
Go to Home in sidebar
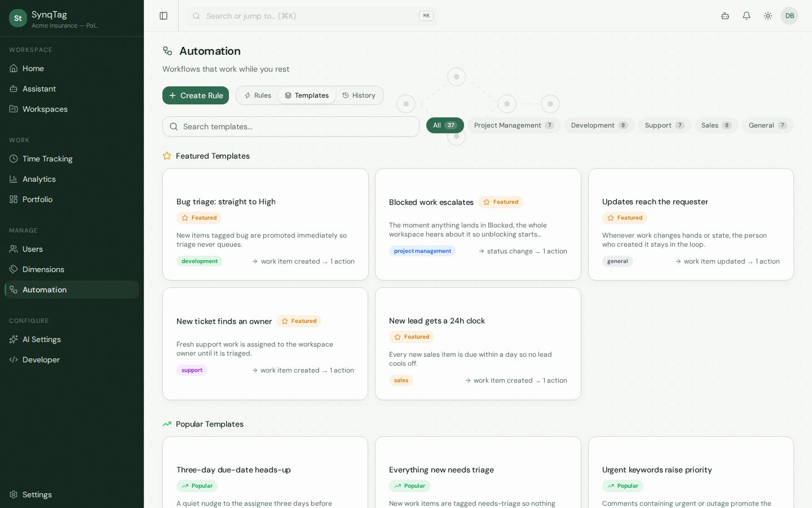[x=72, y=68]
